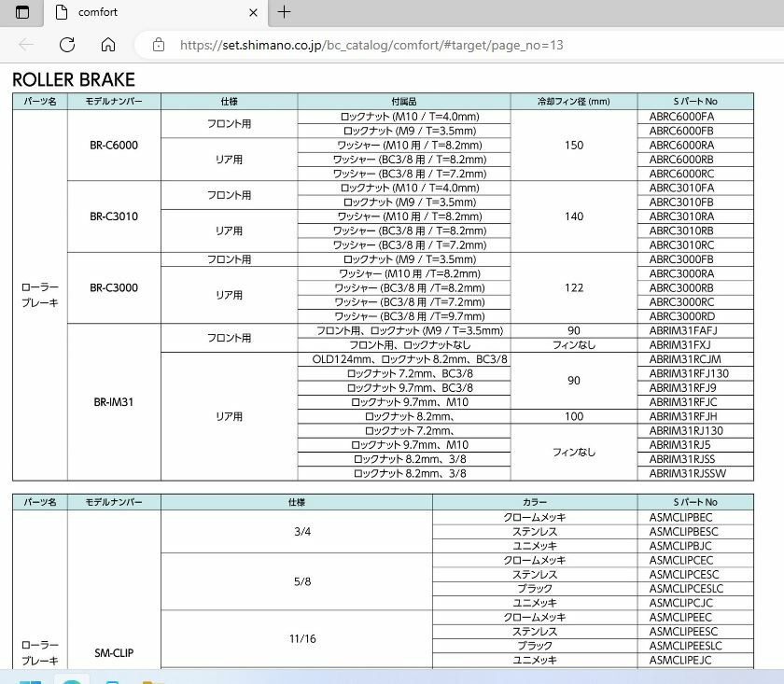This screenshot has height=684, width=784.
Task: Click part number ABRC3010RB
Action: 681,231
